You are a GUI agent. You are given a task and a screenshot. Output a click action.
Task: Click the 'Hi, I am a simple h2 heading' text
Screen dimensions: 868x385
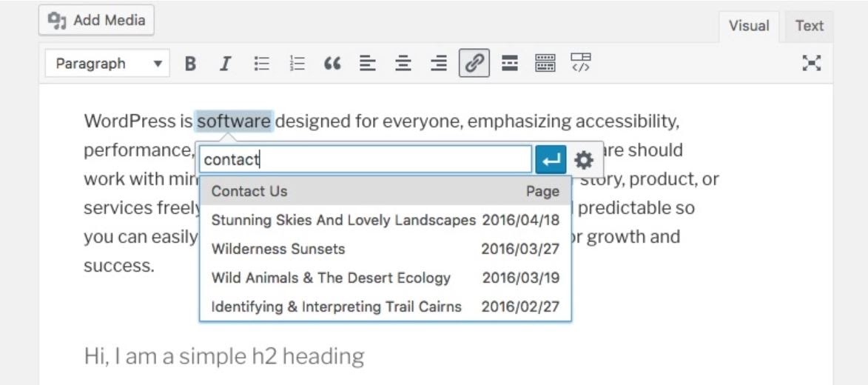coord(224,356)
